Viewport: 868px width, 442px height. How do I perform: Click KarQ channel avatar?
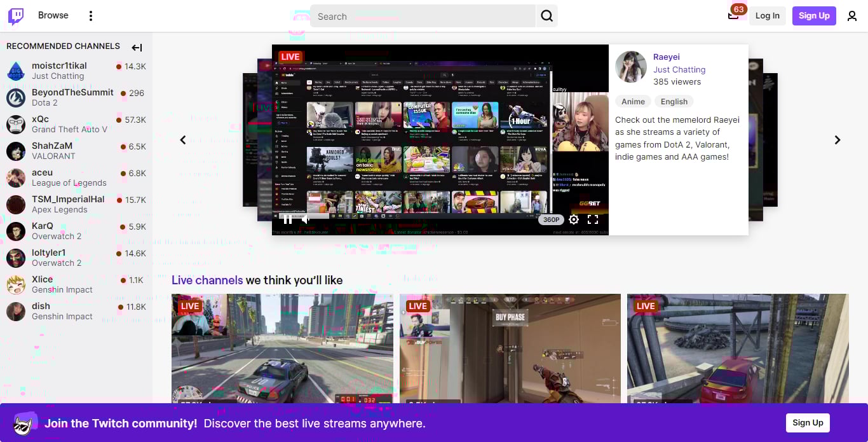(16, 231)
